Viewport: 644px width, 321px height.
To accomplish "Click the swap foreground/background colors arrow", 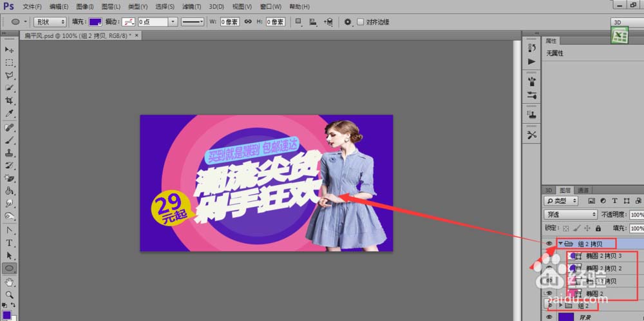I will pos(14,305).
